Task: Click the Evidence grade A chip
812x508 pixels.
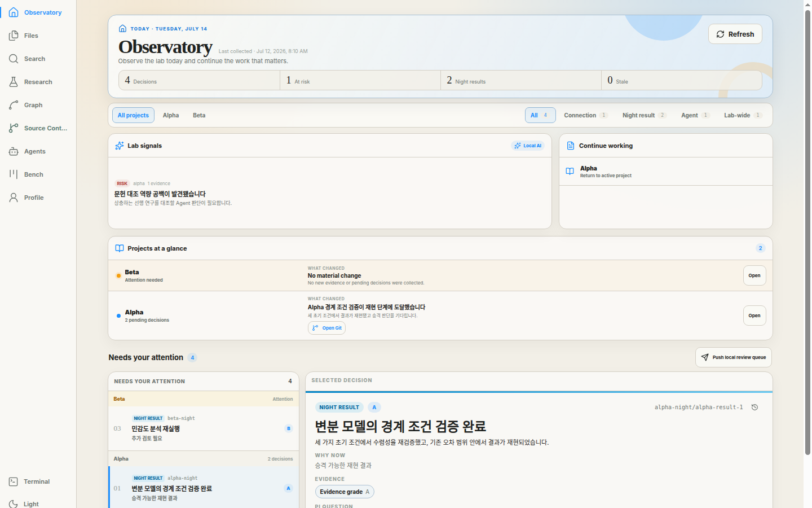Action: click(x=345, y=492)
